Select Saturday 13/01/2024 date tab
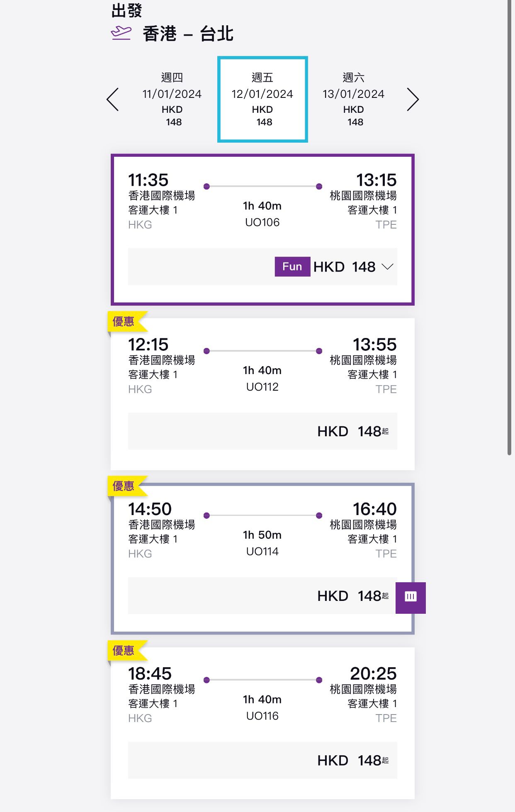The width and height of the screenshot is (515, 812). (x=354, y=100)
